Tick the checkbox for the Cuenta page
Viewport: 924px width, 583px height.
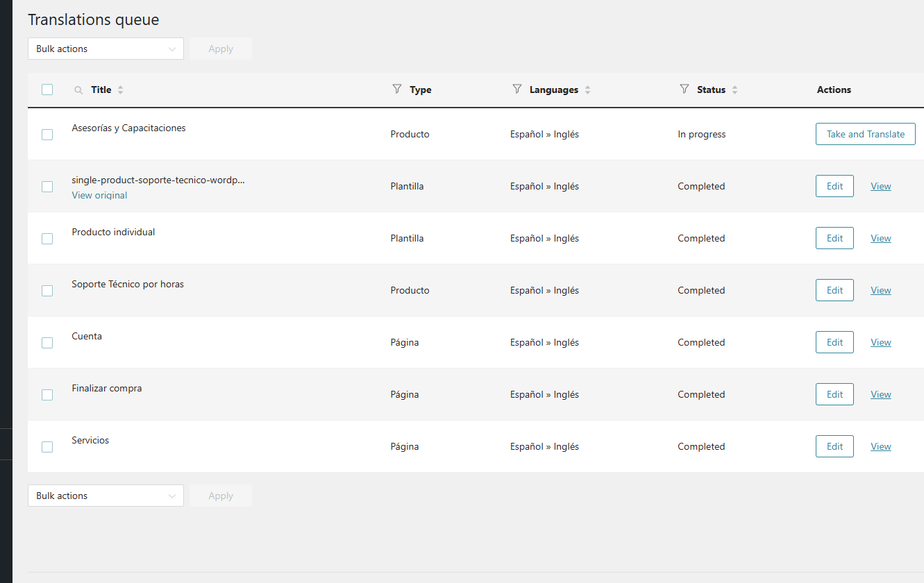pyautogui.click(x=47, y=343)
